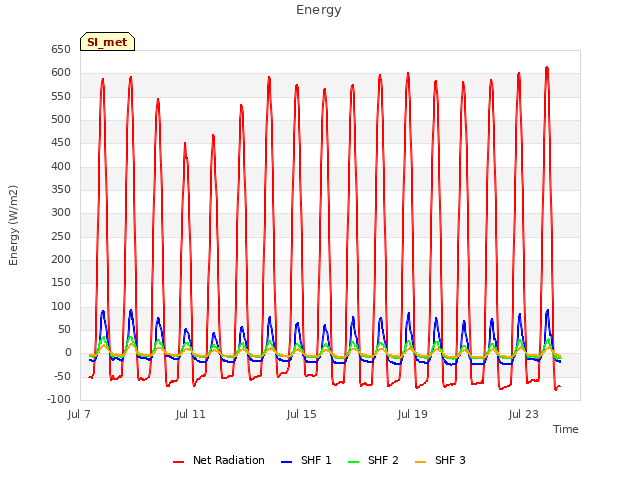
Task: Click the Jul 11 x-axis tick label
Action: click(x=190, y=414)
